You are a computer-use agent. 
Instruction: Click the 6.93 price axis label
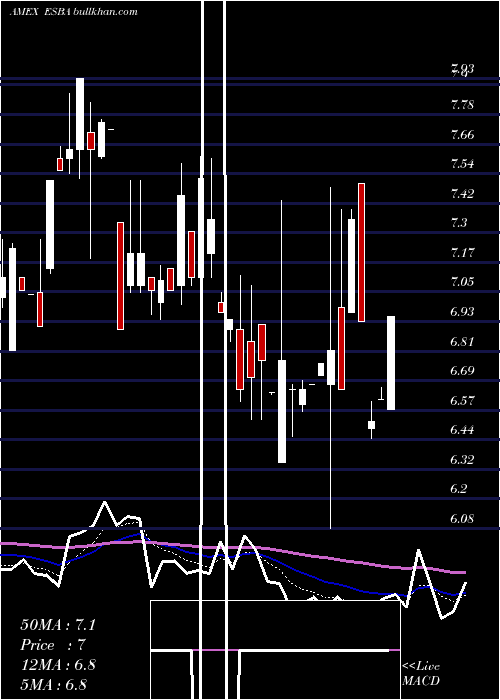[x=462, y=311]
